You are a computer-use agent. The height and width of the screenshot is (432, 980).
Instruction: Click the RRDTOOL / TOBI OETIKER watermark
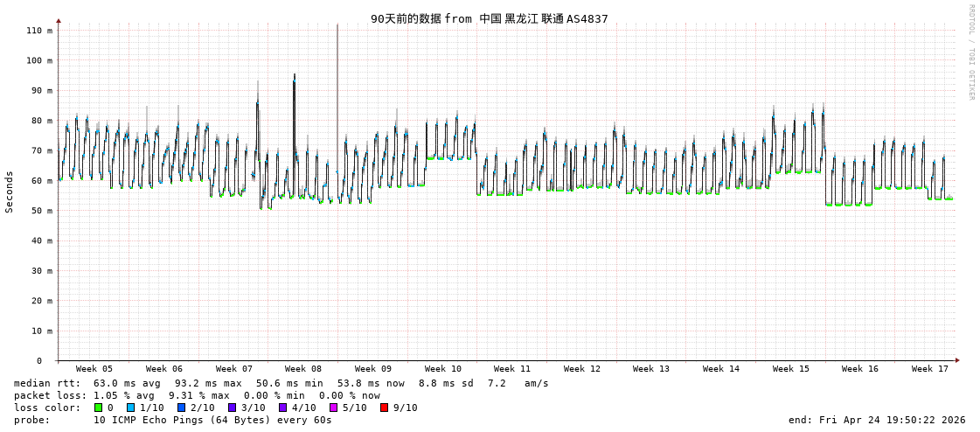[970, 52]
